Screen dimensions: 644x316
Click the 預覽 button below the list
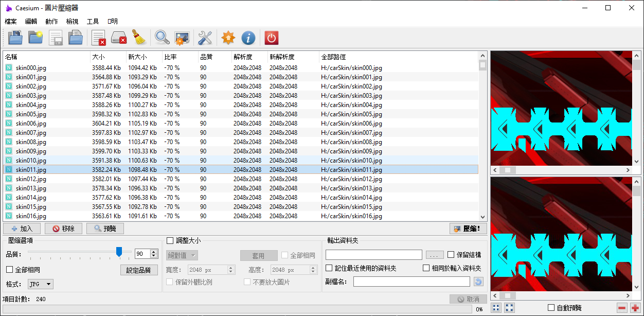(x=105, y=229)
